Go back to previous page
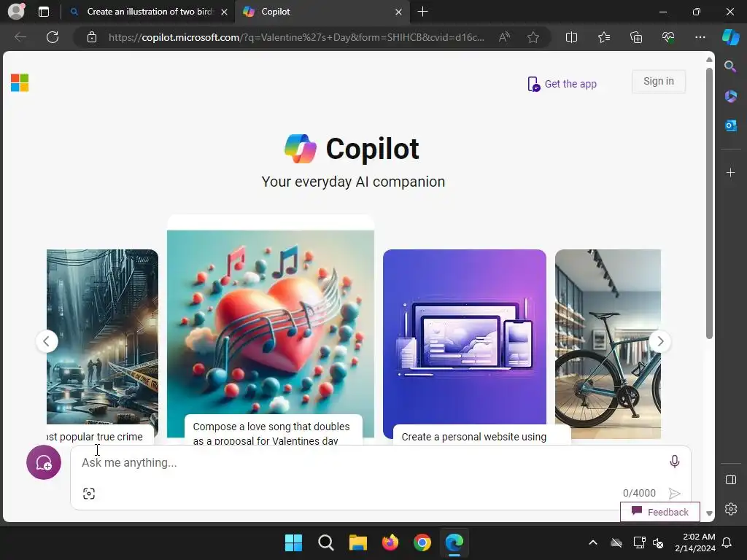 pyautogui.click(x=20, y=37)
